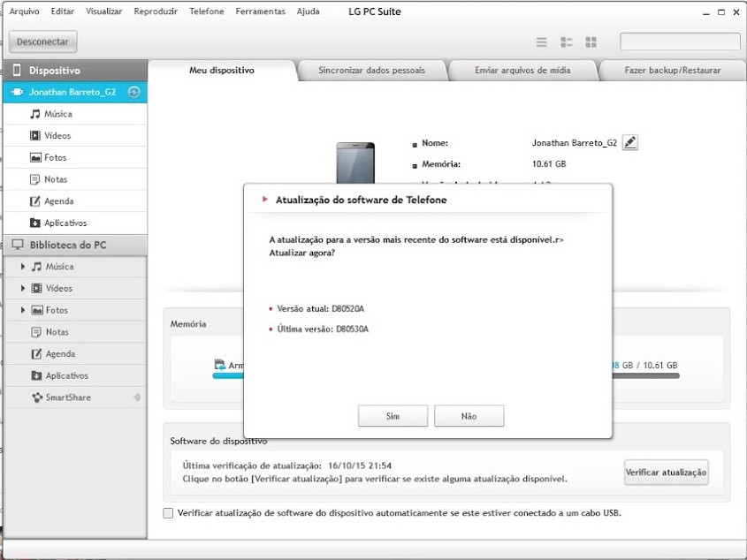Image resolution: width=747 pixels, height=560 pixels.
Task: Click Sim to update phone software
Action: (x=393, y=416)
